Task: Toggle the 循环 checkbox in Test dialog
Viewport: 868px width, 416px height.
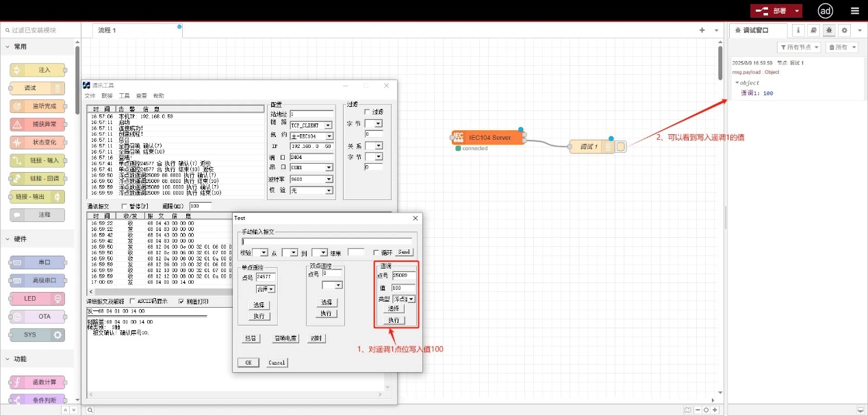Action: [x=376, y=252]
